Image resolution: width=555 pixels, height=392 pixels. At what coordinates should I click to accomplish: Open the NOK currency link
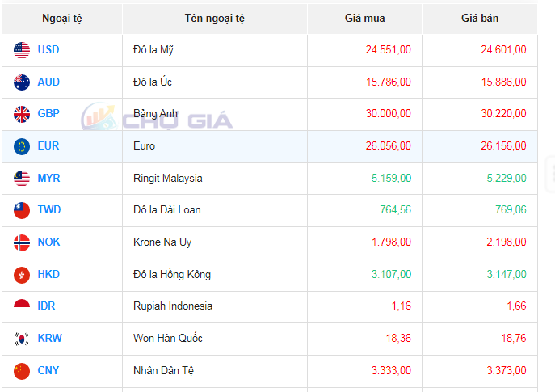[48, 242]
